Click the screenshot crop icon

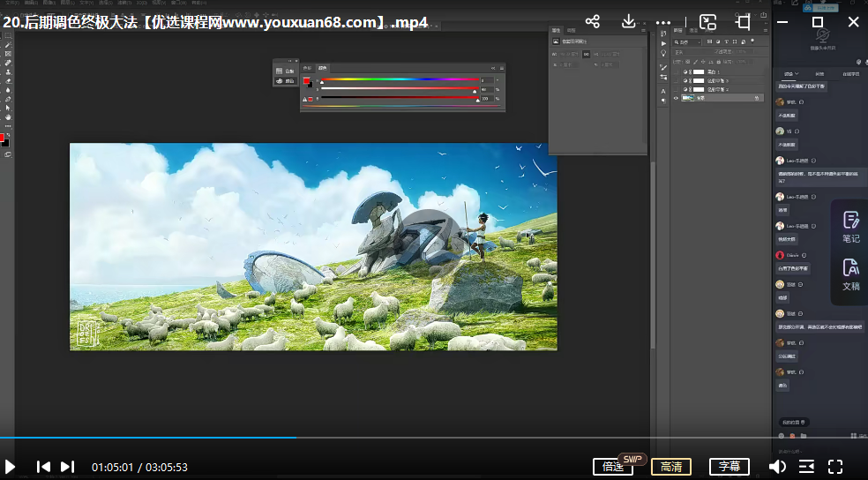pyautogui.click(x=744, y=22)
